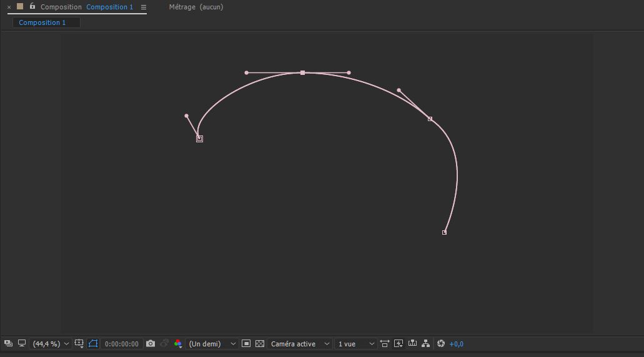The height and width of the screenshot is (357, 644).
Task: Switch to the Métrage (aucun) tab
Action: pyautogui.click(x=196, y=7)
